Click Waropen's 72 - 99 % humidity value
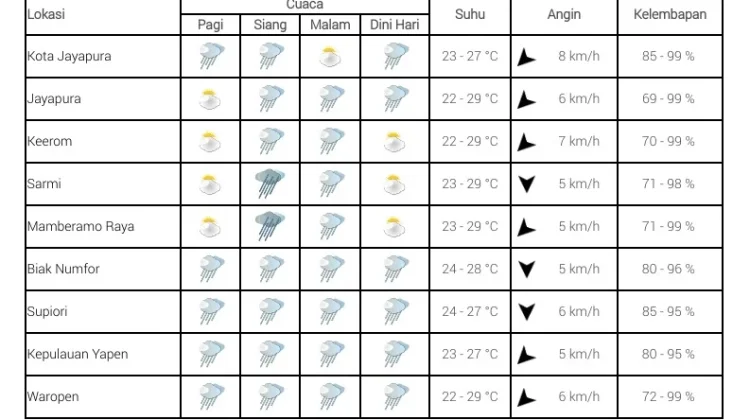 [668, 397]
